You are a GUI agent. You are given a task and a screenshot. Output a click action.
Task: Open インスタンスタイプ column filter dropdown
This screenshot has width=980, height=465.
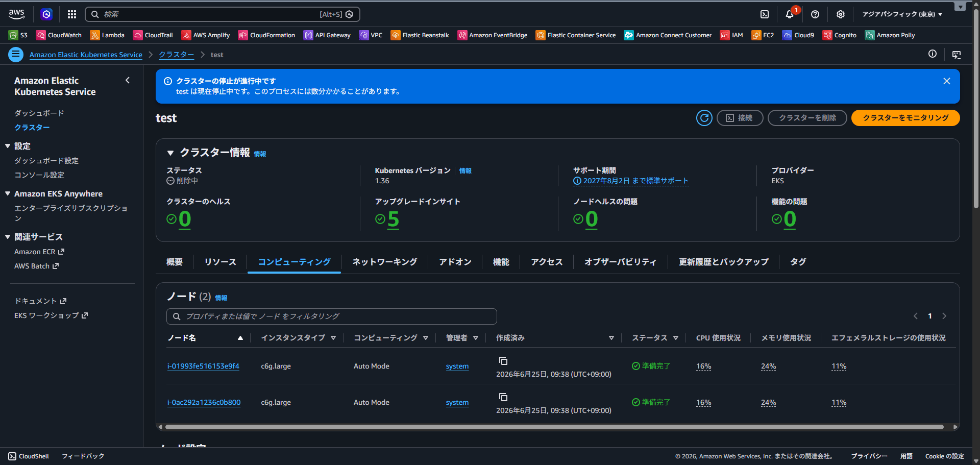click(x=333, y=338)
